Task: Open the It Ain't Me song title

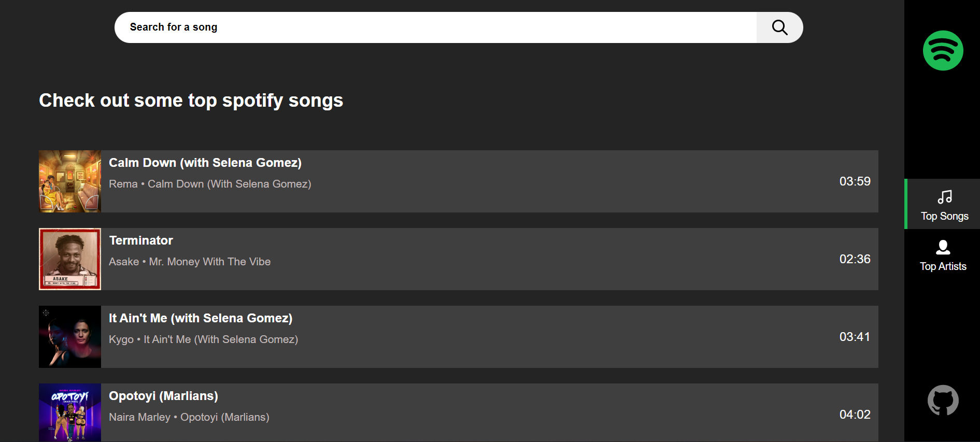Action: 201,318
